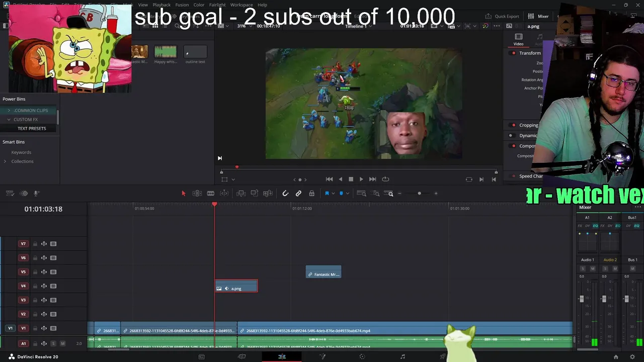
Task: Open the Fusion menu
Action: pyautogui.click(x=182, y=5)
